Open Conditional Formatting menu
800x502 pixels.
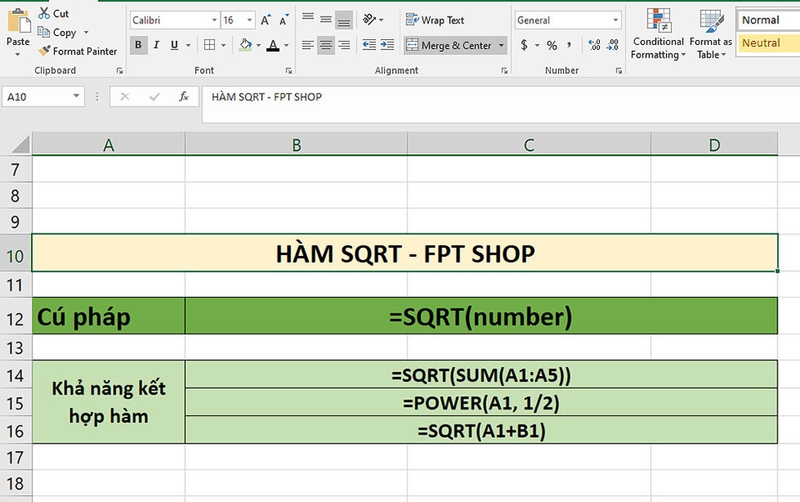point(658,34)
